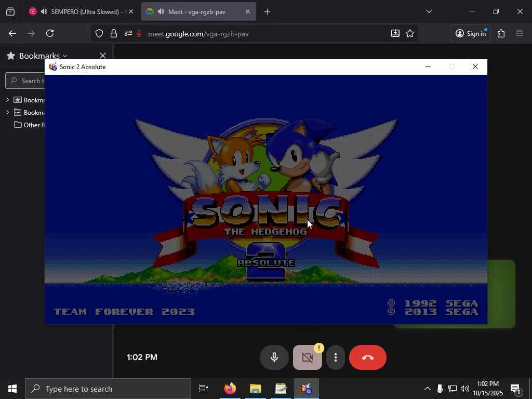This screenshot has height=399, width=532.
Task: Expand the Bookmarks Toolbar folder
Action: point(7,100)
